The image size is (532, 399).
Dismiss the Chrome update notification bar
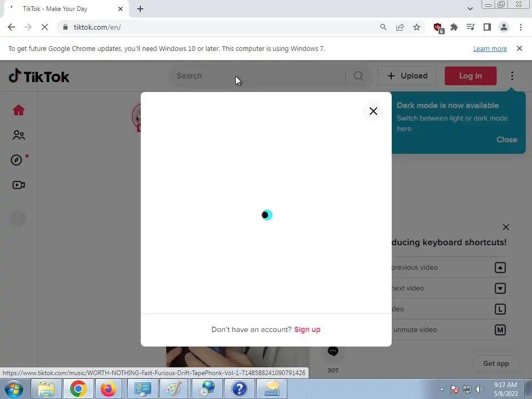(x=519, y=48)
